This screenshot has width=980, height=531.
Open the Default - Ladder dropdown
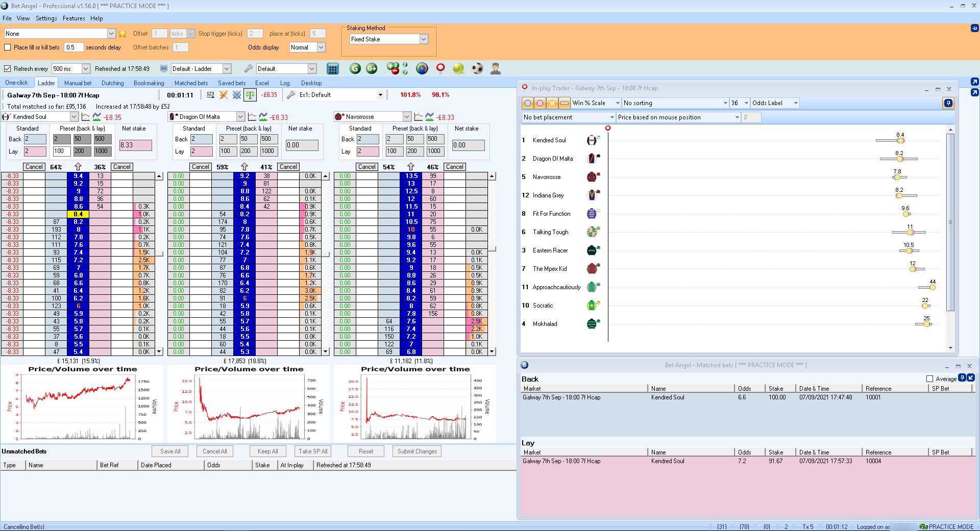(x=227, y=69)
